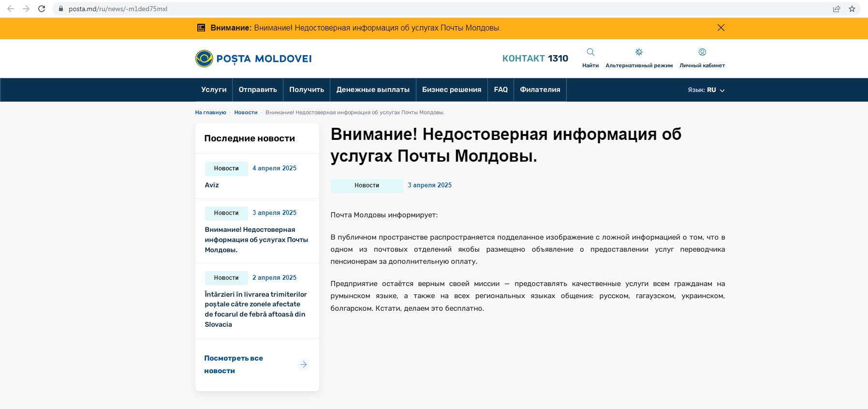Screen dimensions: 868x409
Task: Click the КОНТАКТ 1310 phone link
Action: (535, 59)
